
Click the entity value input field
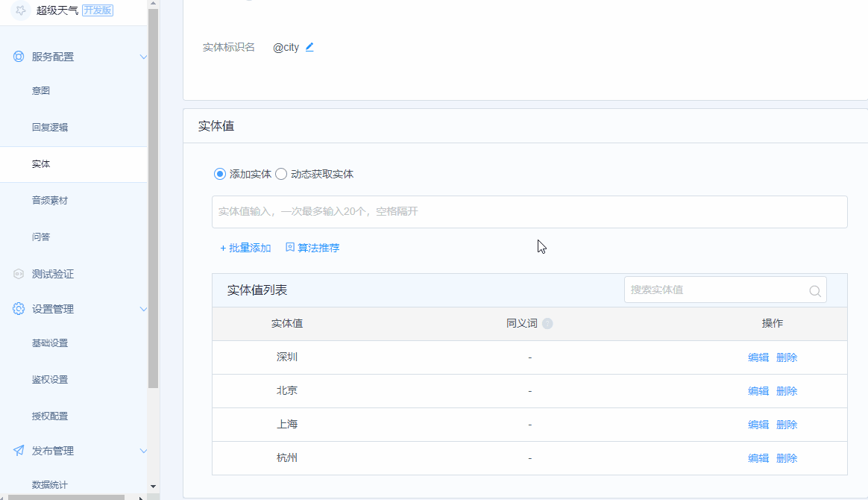(529, 212)
